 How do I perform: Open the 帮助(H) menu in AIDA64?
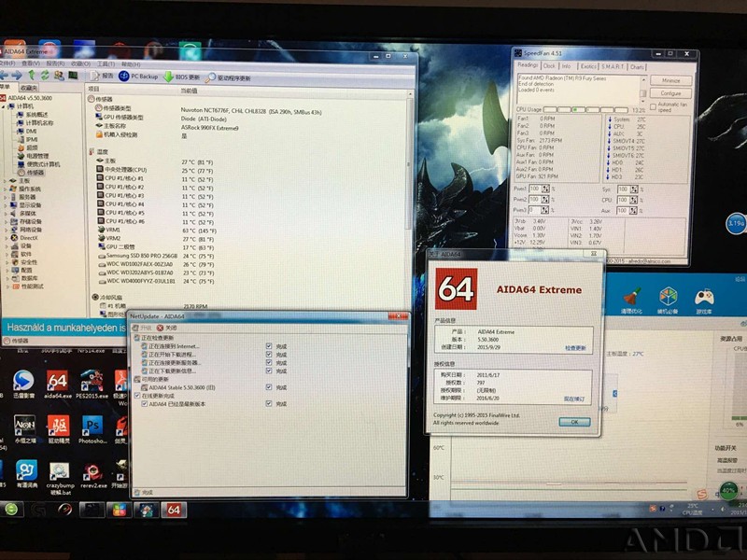pyautogui.click(x=131, y=64)
